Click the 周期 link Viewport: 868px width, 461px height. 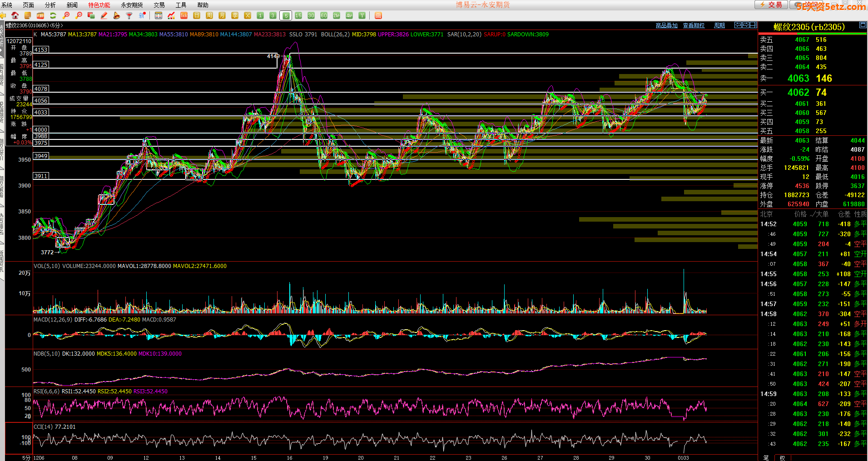pyautogui.click(x=719, y=25)
